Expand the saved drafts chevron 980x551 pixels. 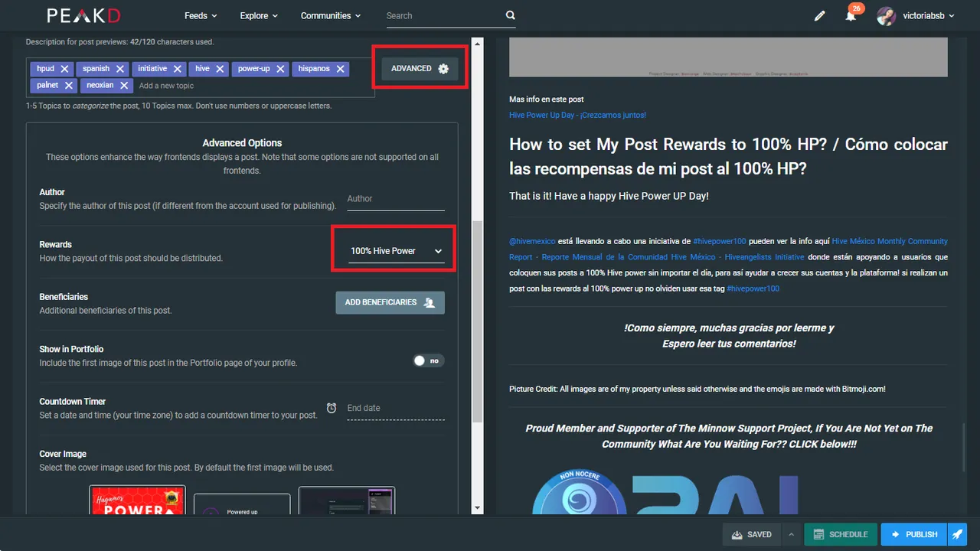(x=791, y=534)
